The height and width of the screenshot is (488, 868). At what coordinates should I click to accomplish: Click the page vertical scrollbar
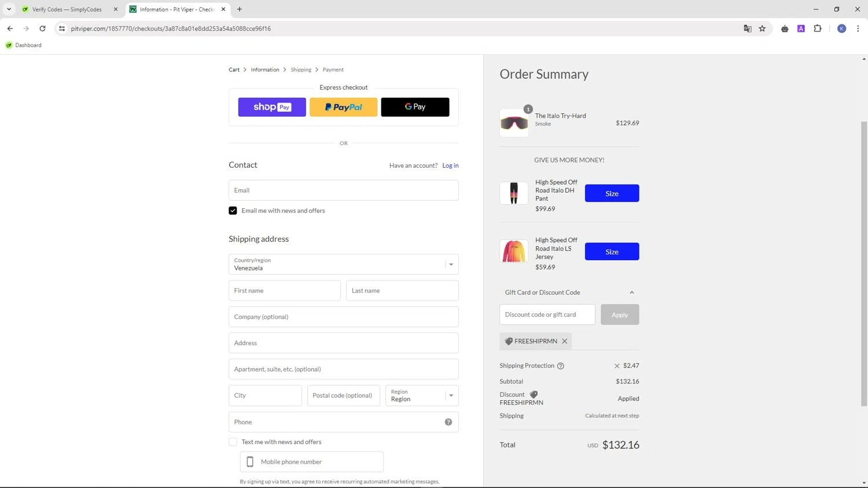(x=864, y=263)
